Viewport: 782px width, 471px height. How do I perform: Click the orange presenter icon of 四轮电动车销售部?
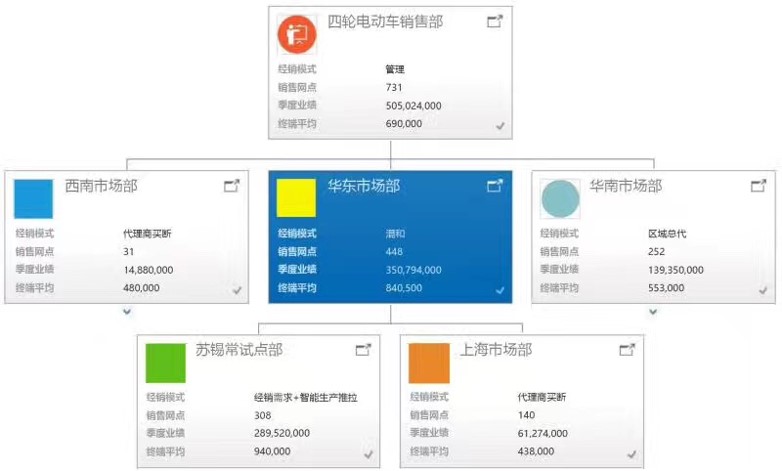click(296, 34)
